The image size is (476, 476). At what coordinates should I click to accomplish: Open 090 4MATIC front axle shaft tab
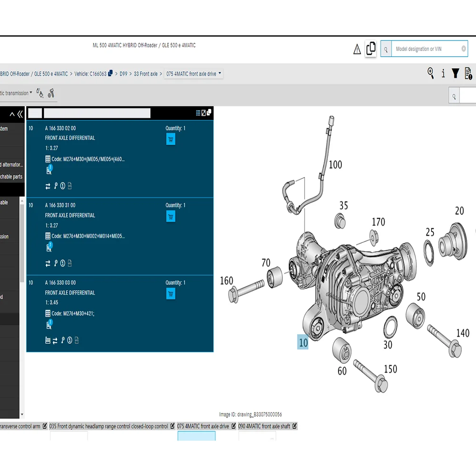pos(264,426)
